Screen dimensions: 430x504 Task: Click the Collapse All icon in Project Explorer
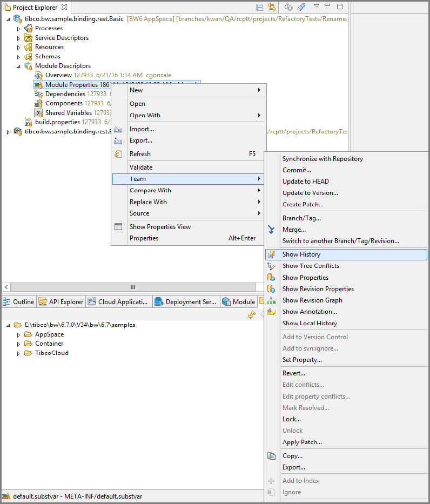point(260,7)
